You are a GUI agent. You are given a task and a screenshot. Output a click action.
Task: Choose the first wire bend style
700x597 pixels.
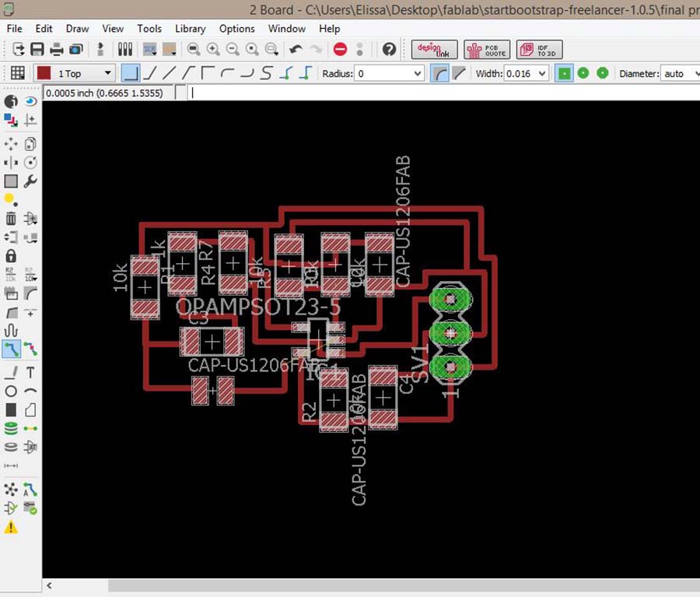[x=131, y=73]
